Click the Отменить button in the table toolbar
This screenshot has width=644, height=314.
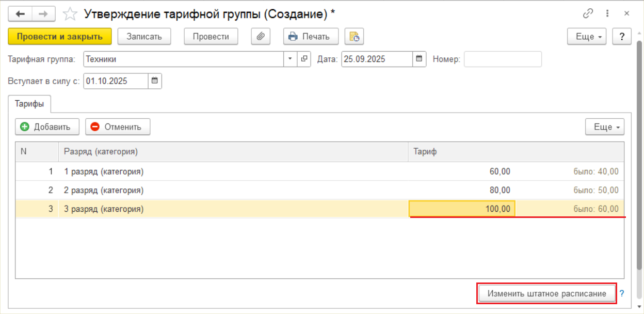point(118,127)
